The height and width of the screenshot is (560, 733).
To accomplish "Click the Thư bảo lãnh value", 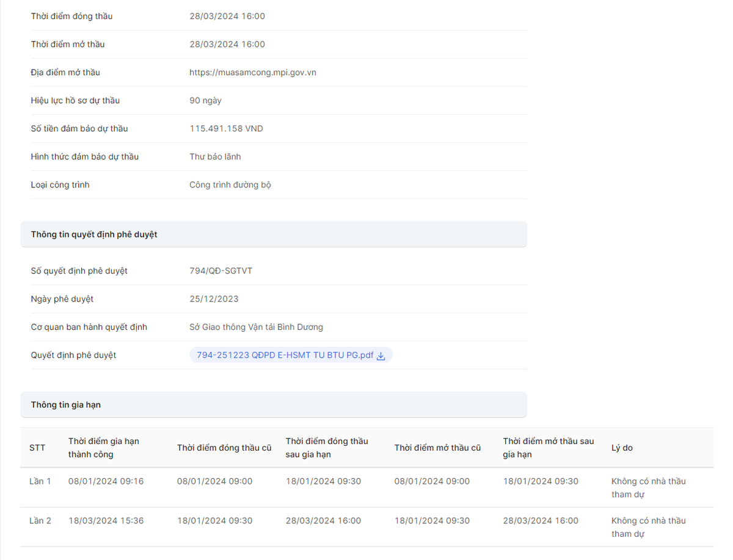I will click(215, 157).
